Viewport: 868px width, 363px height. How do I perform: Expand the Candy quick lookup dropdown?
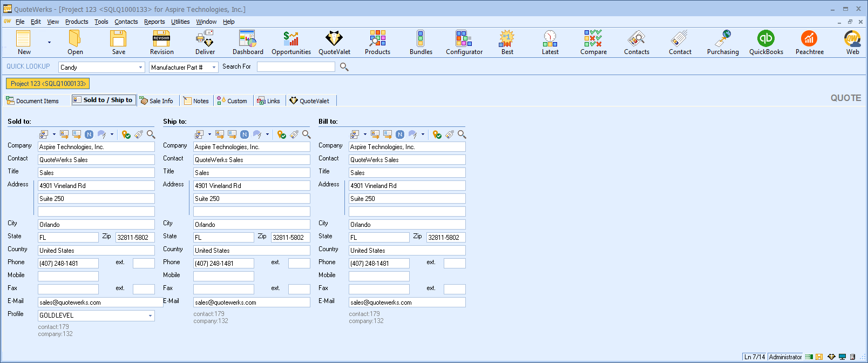140,68
